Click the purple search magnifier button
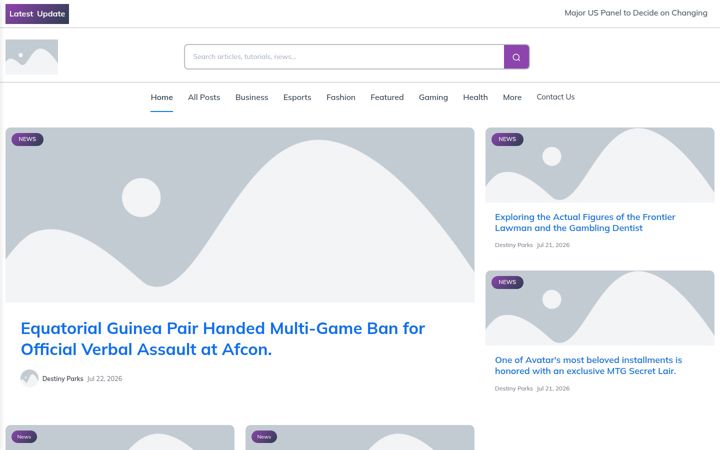720x450 pixels. (x=516, y=57)
